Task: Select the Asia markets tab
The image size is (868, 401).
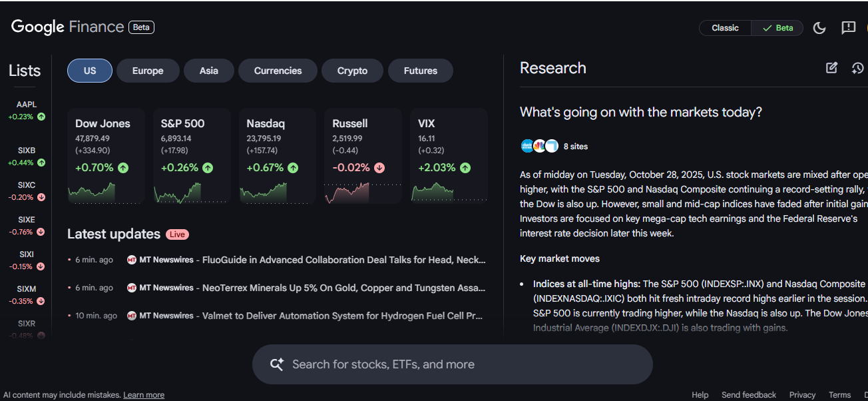Action: [209, 71]
